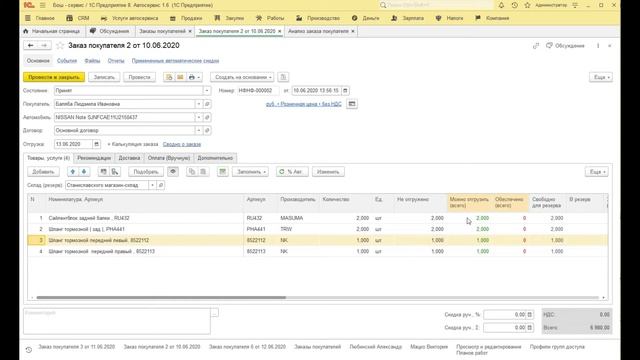The width and height of the screenshot is (640, 360).
Task: Open the Деньги section menu
Action: coord(366,18)
